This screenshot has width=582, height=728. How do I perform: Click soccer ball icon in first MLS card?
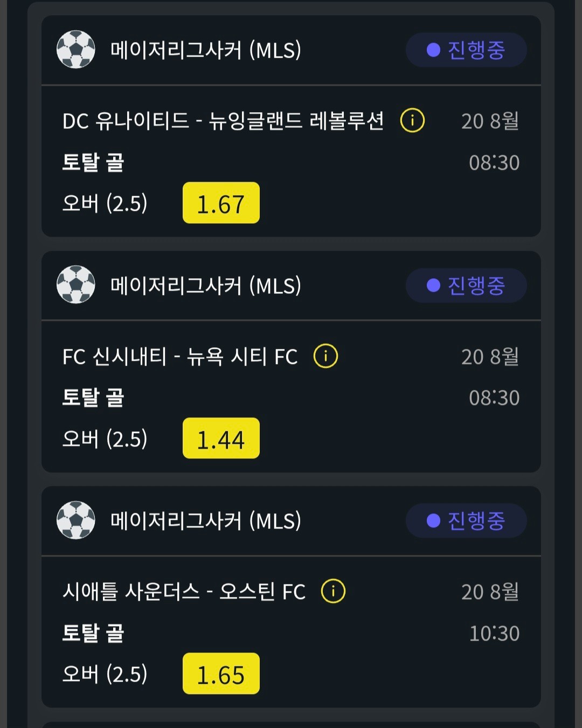tap(76, 50)
